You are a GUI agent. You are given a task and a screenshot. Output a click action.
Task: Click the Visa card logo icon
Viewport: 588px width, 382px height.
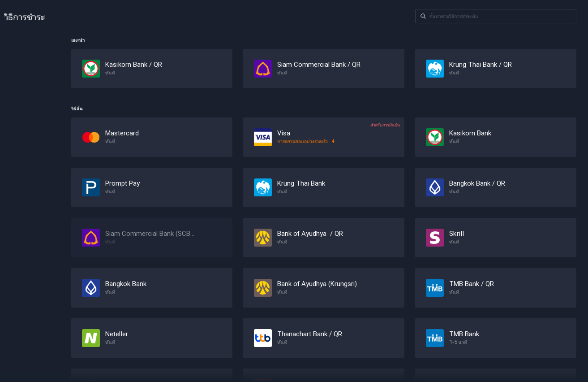[263, 137]
